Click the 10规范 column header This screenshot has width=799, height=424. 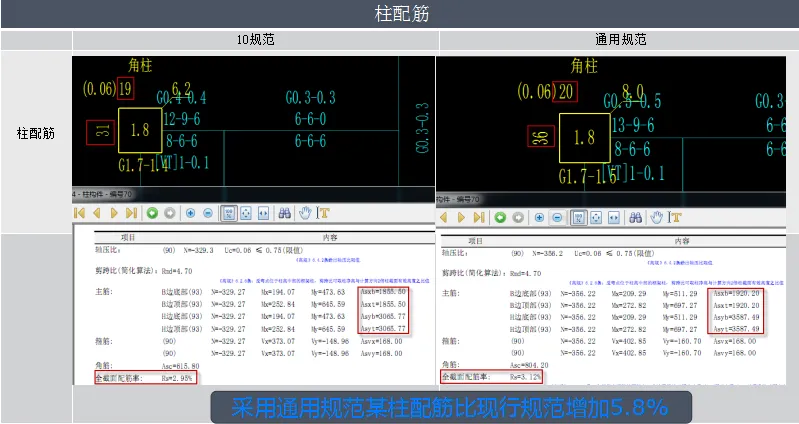pyautogui.click(x=255, y=39)
